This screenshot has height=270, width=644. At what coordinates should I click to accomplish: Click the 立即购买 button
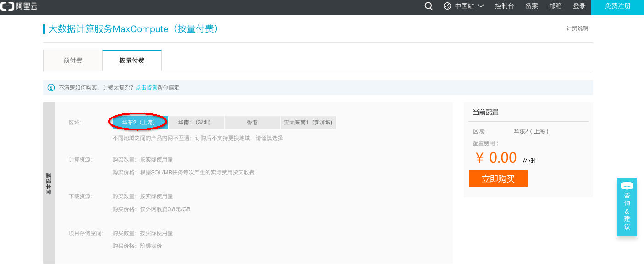pyautogui.click(x=498, y=179)
